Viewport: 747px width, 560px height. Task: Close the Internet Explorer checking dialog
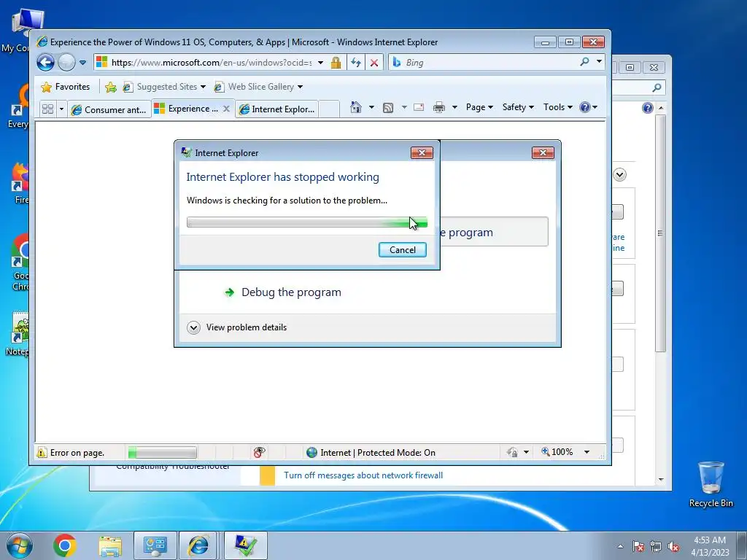click(422, 153)
